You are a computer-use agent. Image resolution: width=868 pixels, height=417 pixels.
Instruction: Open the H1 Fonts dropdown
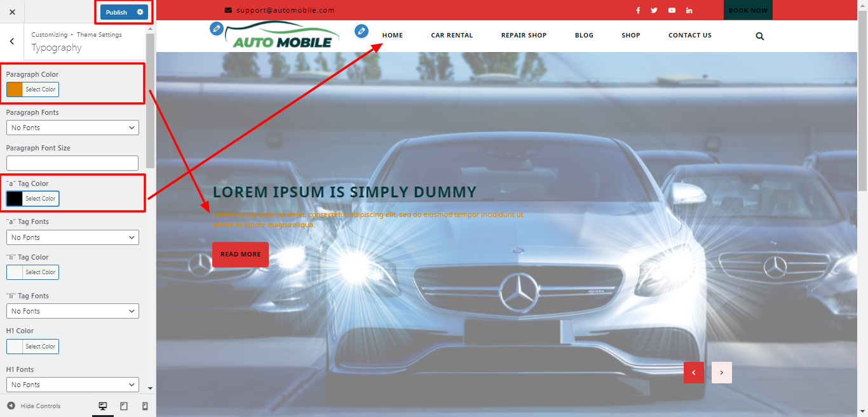coord(72,385)
